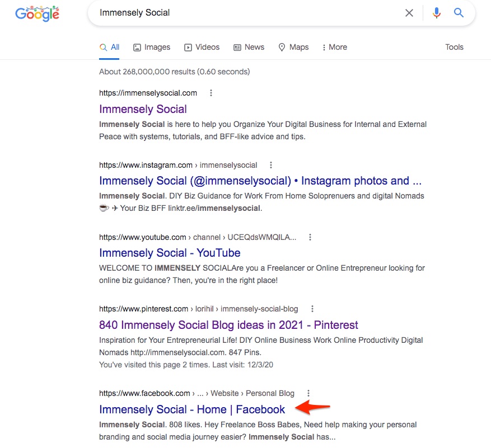This screenshot has height=448, width=491.
Task: Click the magnifying glass search icon
Action: pos(459,13)
